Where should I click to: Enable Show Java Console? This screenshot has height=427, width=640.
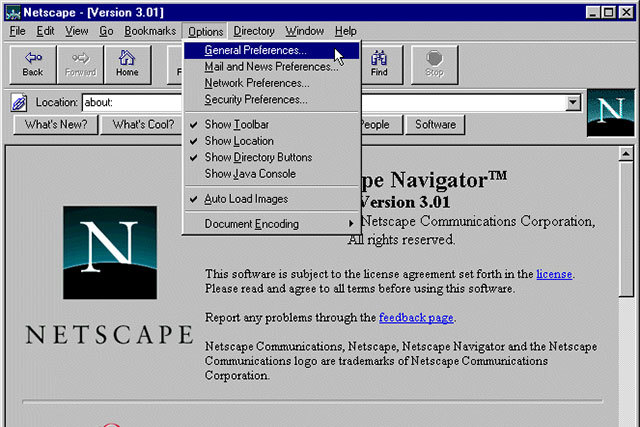tap(271, 173)
